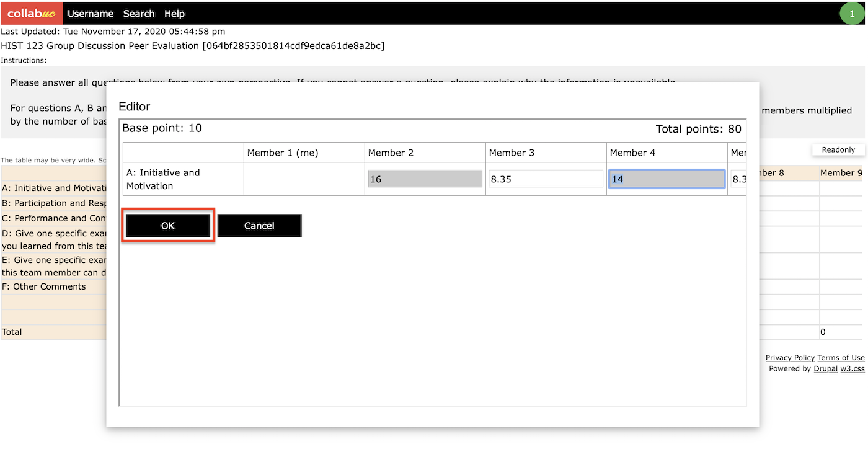The width and height of the screenshot is (868, 457).
Task: Follow the w3.css footer link
Action: pos(852,368)
